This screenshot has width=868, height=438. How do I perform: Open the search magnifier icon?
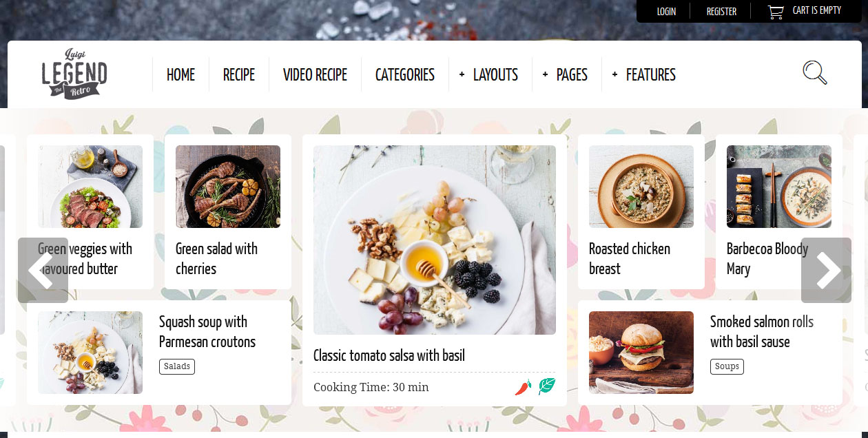click(815, 73)
